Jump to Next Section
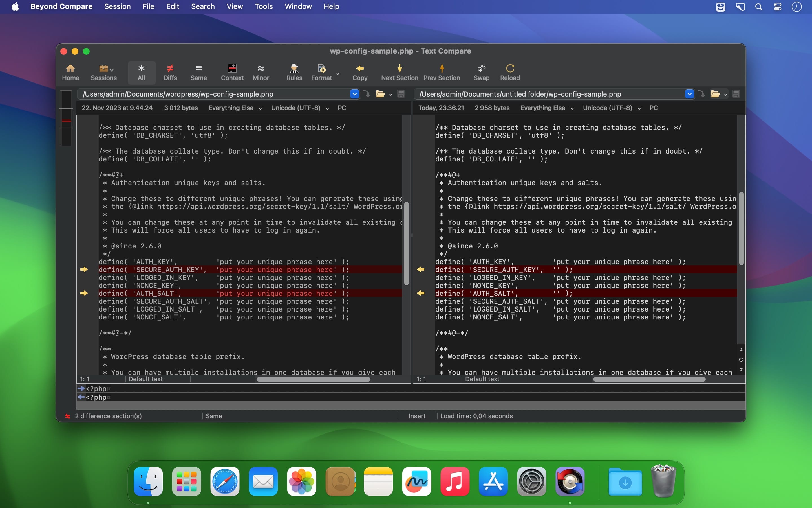 pos(400,73)
